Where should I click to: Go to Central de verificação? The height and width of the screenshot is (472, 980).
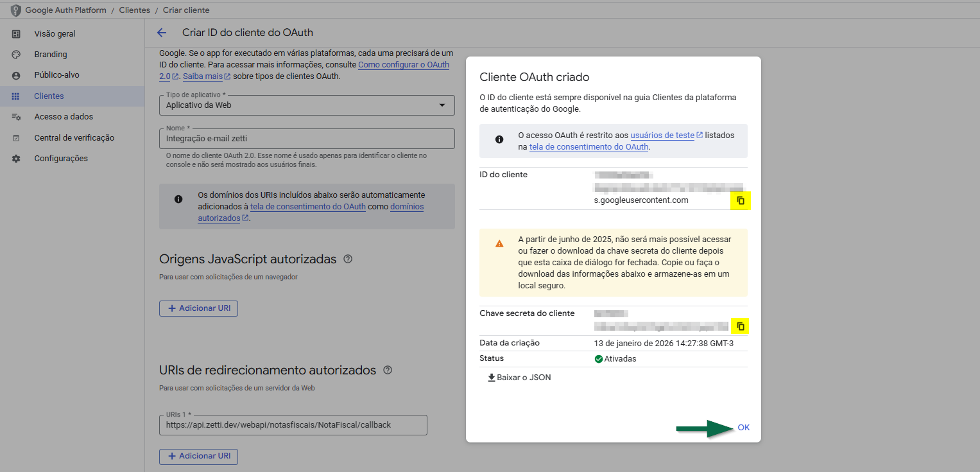point(74,137)
